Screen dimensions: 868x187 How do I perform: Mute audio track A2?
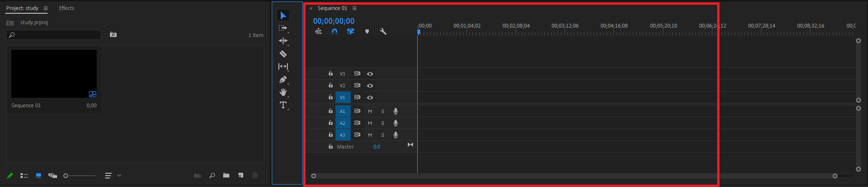click(370, 123)
